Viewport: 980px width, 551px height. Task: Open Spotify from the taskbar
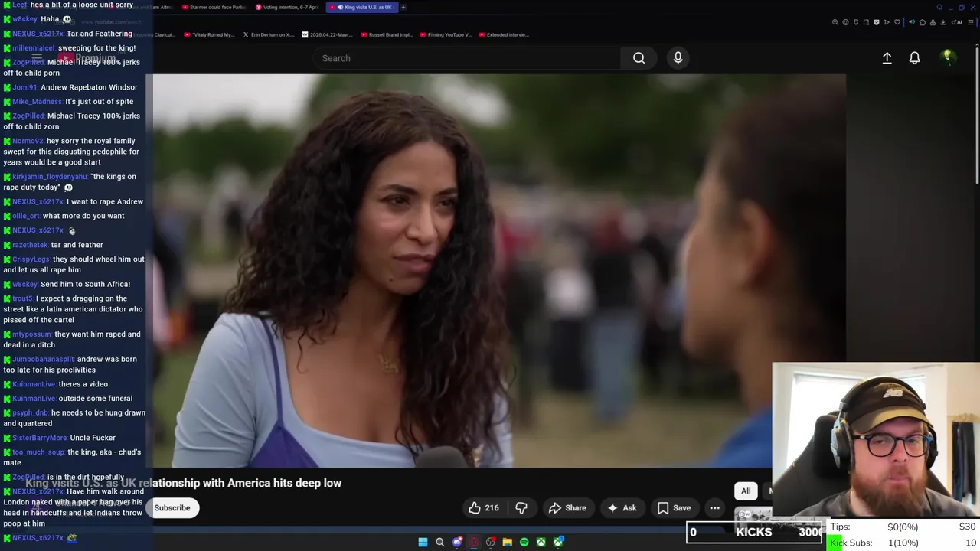pyautogui.click(x=524, y=542)
